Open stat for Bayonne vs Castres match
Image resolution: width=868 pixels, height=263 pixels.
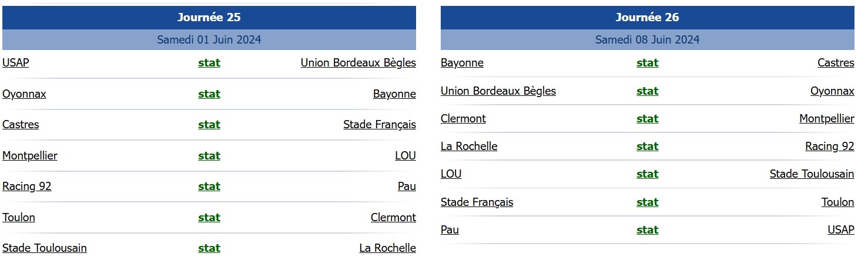(647, 63)
